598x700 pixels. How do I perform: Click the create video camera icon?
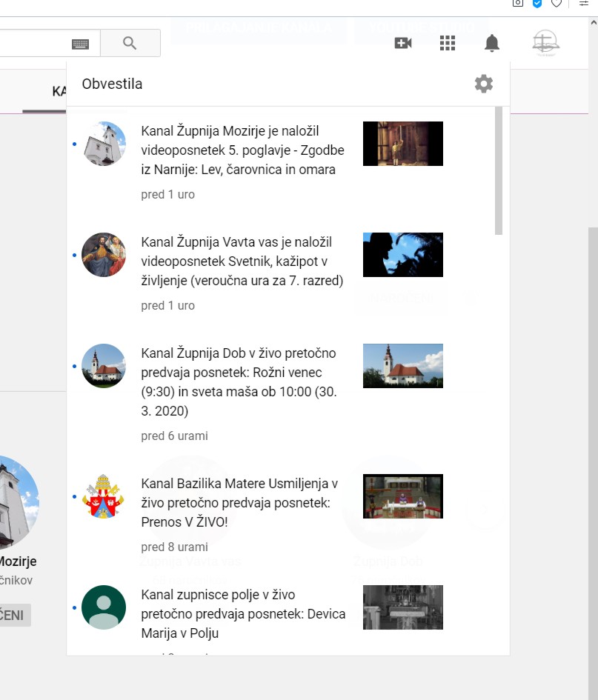pyautogui.click(x=403, y=44)
